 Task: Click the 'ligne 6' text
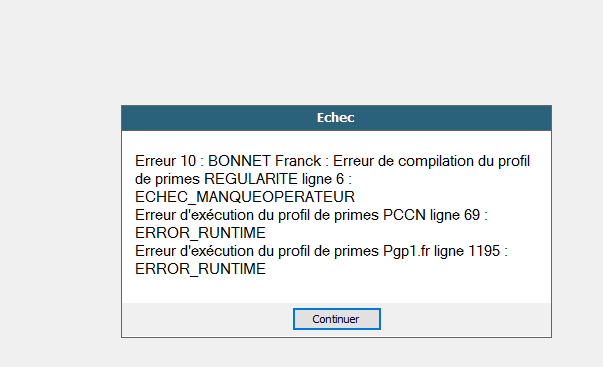[x=323, y=179]
